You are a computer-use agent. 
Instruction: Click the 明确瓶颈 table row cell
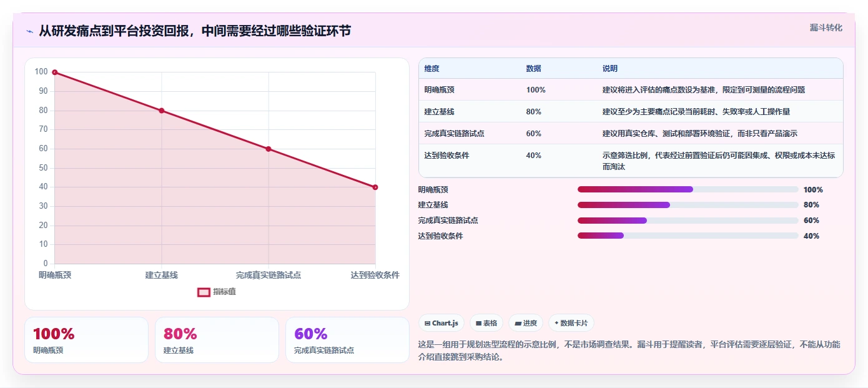click(x=440, y=90)
